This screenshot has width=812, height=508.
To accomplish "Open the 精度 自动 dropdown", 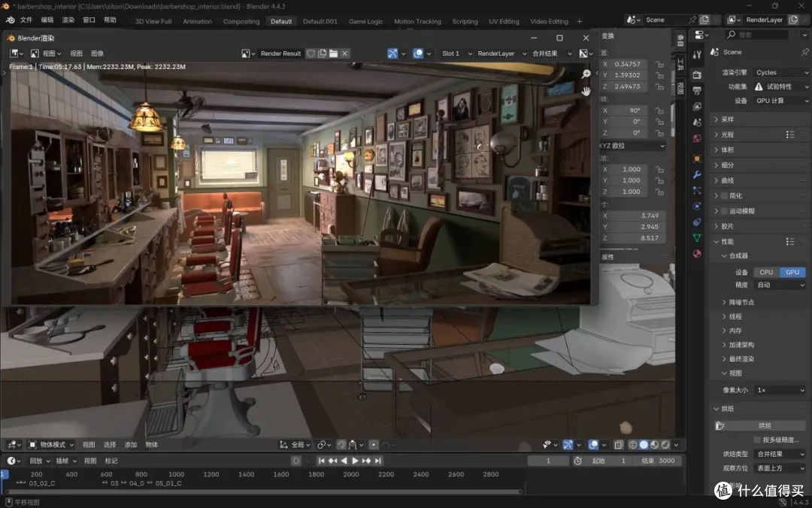I will click(780, 286).
